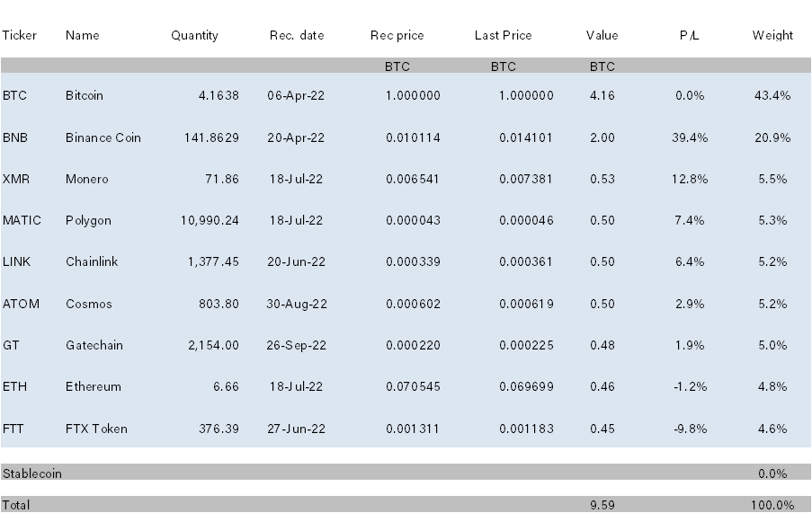The width and height of the screenshot is (812, 513).
Task: Click quantity 1,377.45
Action: coord(213,261)
